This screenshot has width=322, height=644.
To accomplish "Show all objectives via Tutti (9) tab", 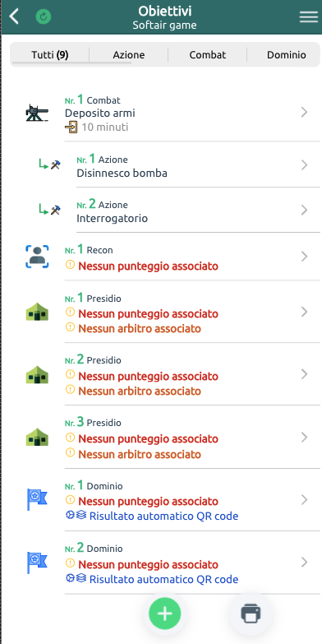I will [x=49, y=54].
